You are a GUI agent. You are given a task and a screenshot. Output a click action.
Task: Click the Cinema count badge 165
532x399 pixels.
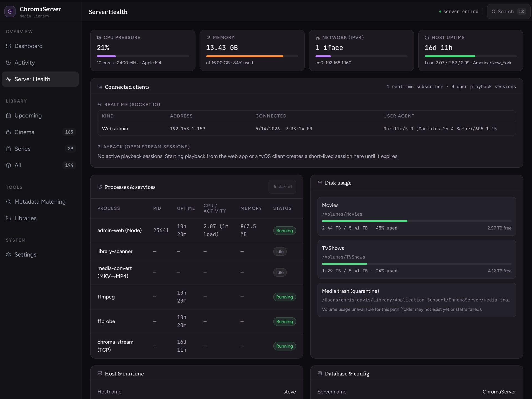click(x=69, y=132)
